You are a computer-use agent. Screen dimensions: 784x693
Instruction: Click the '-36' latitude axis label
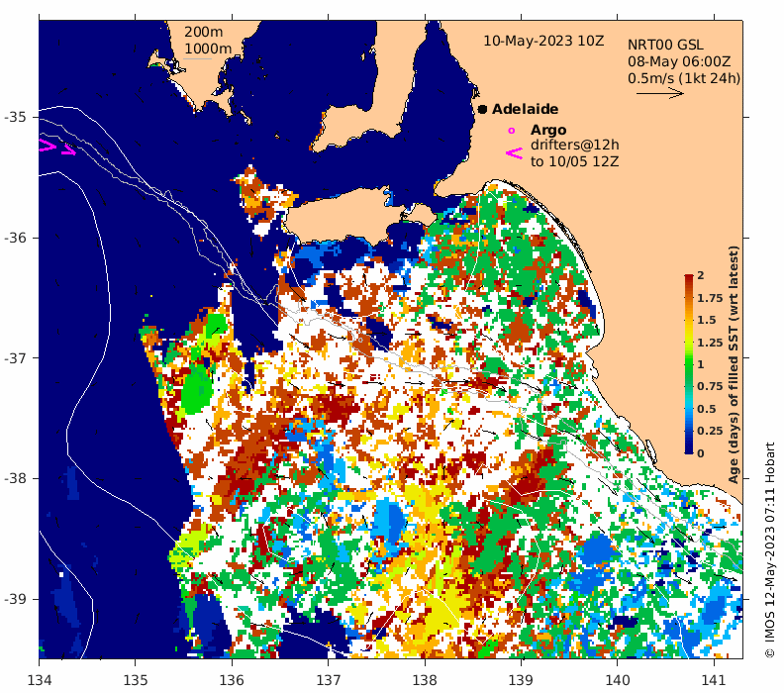coord(15,238)
